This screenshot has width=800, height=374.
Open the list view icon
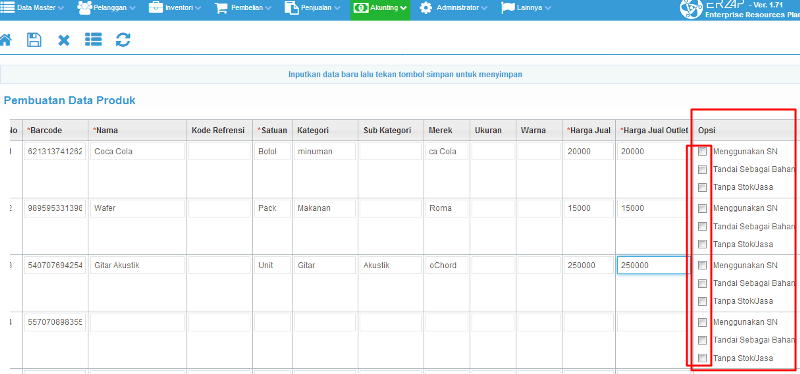point(93,40)
